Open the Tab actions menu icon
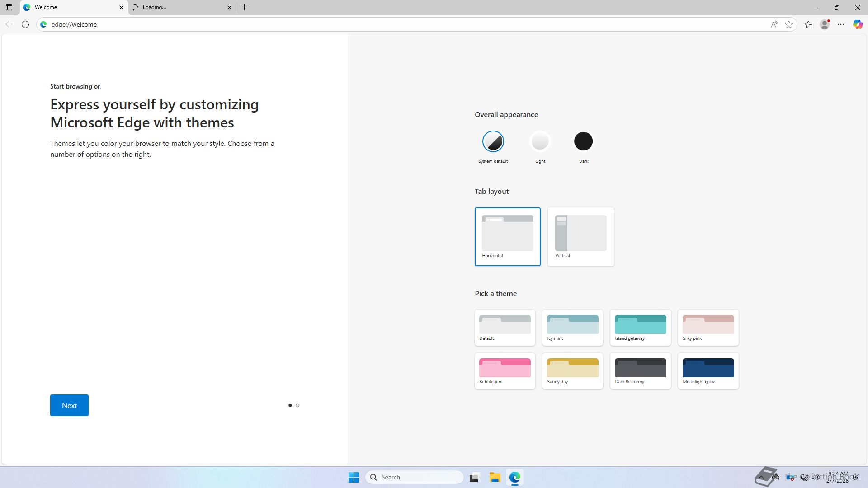 [9, 7]
